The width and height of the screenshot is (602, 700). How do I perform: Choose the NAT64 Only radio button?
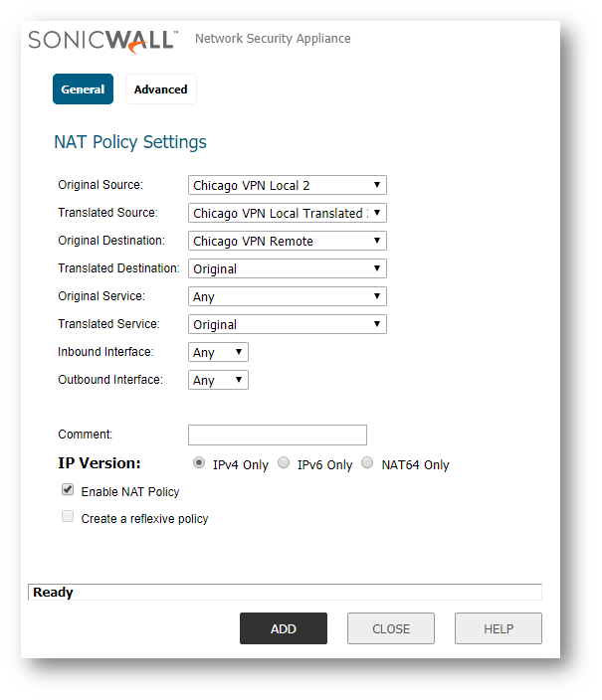367,463
